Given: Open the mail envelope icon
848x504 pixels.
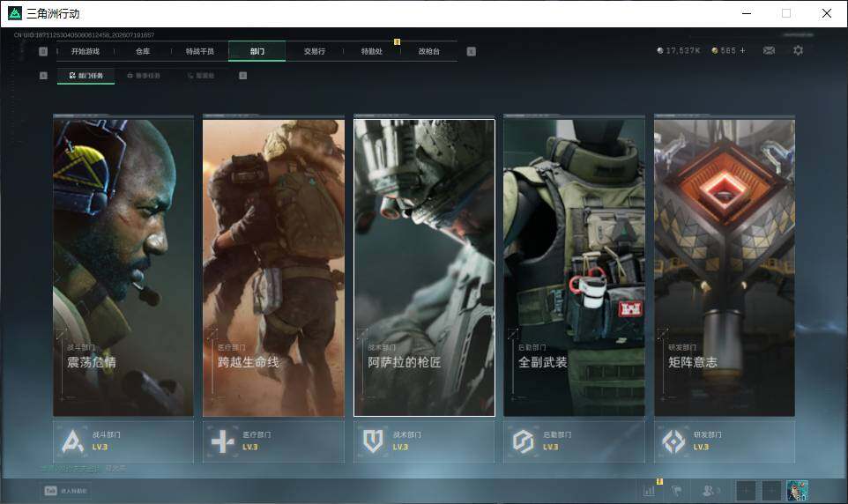Looking at the screenshot, I should tap(769, 50).
